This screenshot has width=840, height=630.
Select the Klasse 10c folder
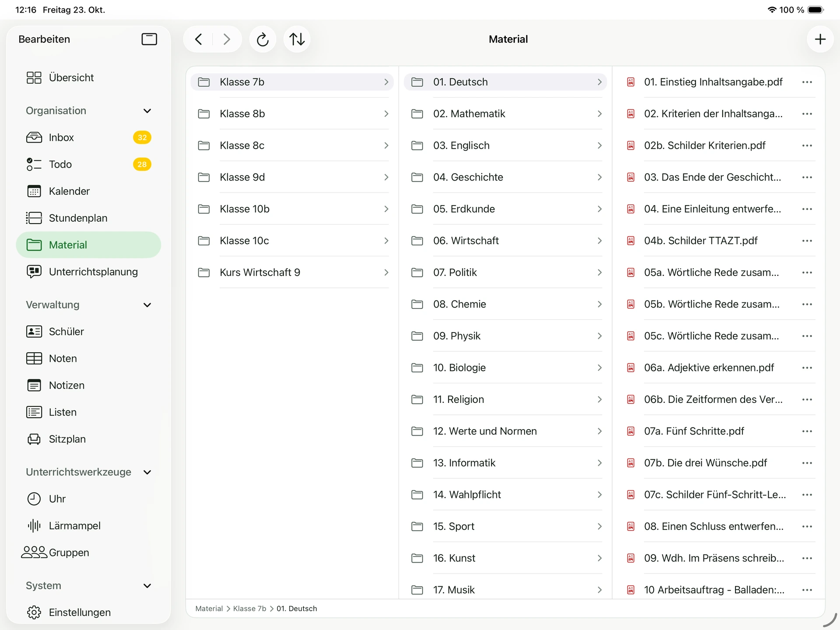292,241
